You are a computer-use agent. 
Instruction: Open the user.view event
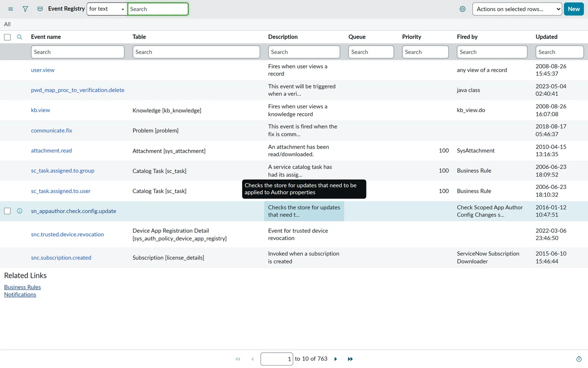pos(43,70)
